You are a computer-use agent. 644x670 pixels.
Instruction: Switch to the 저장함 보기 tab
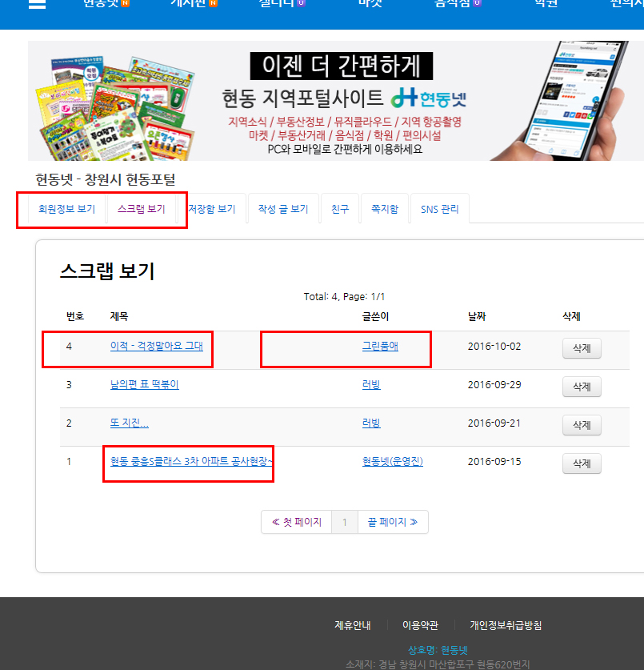tap(213, 208)
